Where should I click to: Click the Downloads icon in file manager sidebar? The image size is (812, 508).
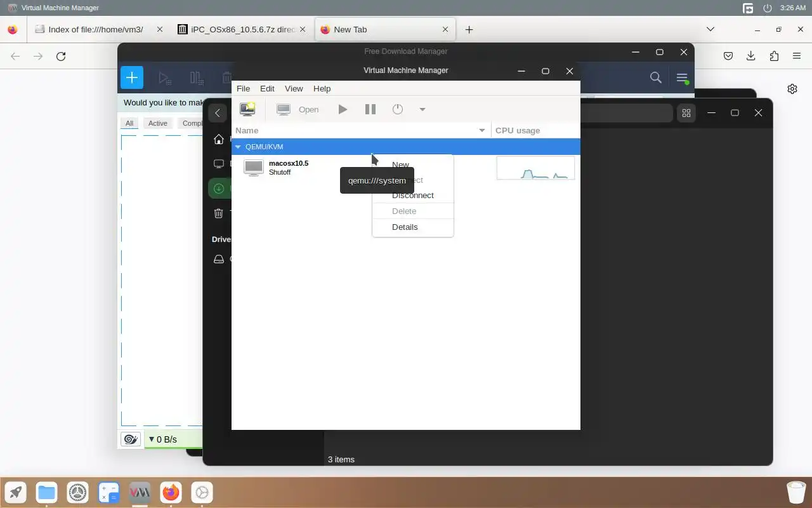(219, 189)
